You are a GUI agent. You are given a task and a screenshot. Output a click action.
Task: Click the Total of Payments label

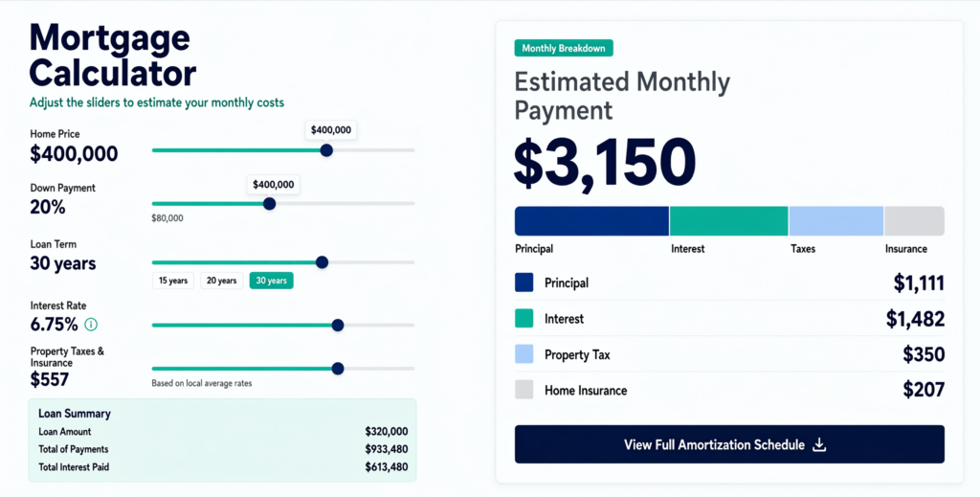pyautogui.click(x=73, y=449)
